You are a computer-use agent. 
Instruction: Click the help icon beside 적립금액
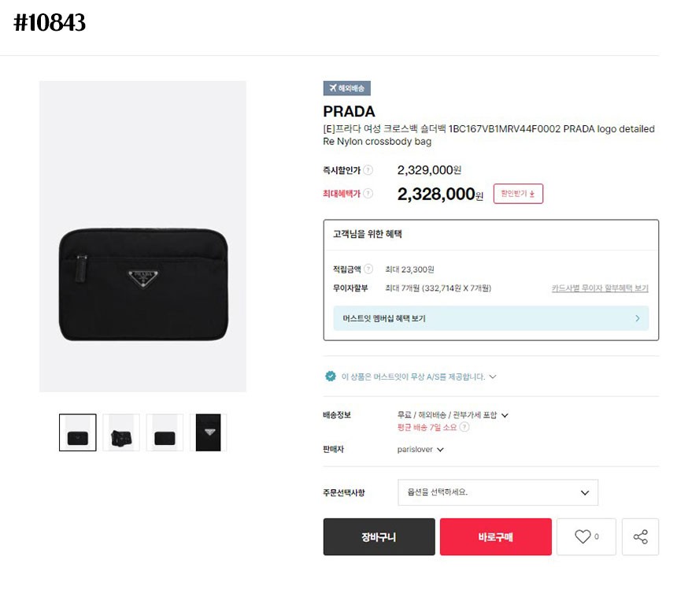coord(368,269)
